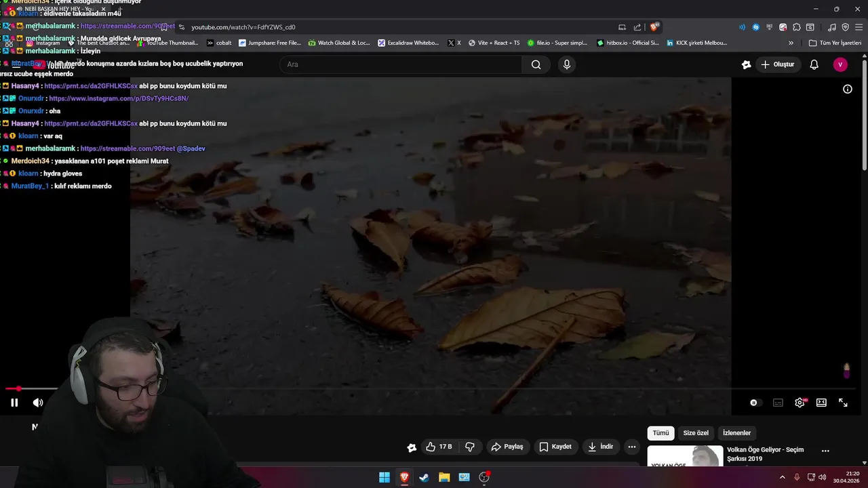The width and height of the screenshot is (868, 488).
Task: Select the İzlenenler filter chip
Action: (x=737, y=433)
